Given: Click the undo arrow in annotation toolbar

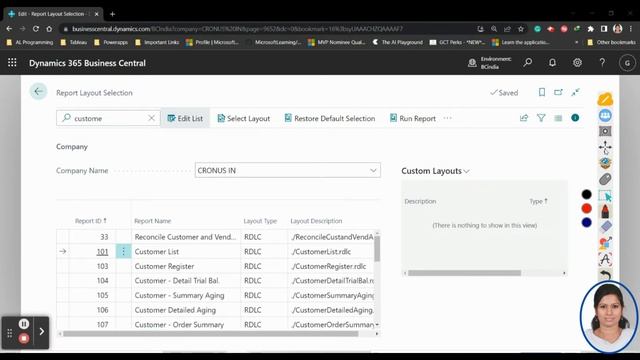Looking at the screenshot, I should [x=605, y=275].
